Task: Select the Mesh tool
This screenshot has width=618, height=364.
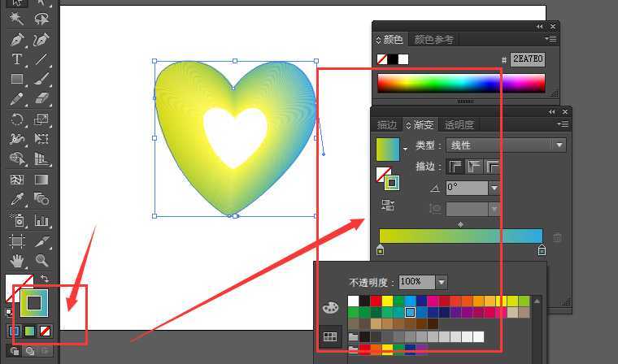Action: pyautogui.click(x=16, y=180)
